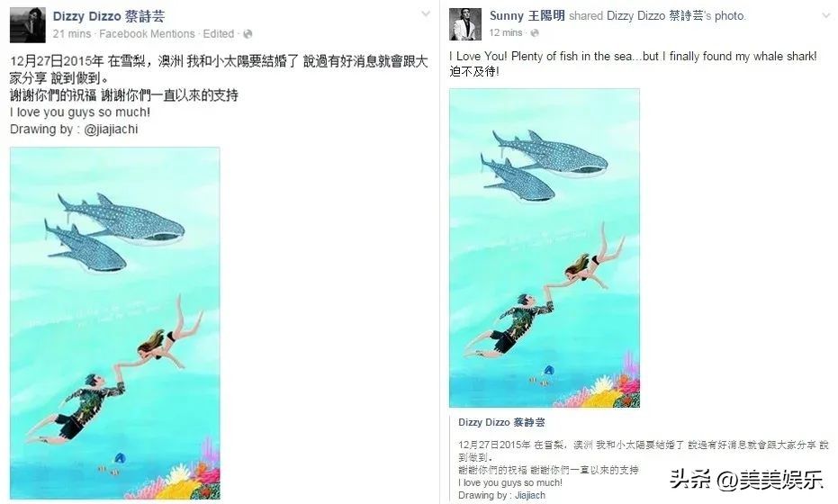View the Edited history link
Viewport: 838px width, 504px height.
[x=219, y=34]
